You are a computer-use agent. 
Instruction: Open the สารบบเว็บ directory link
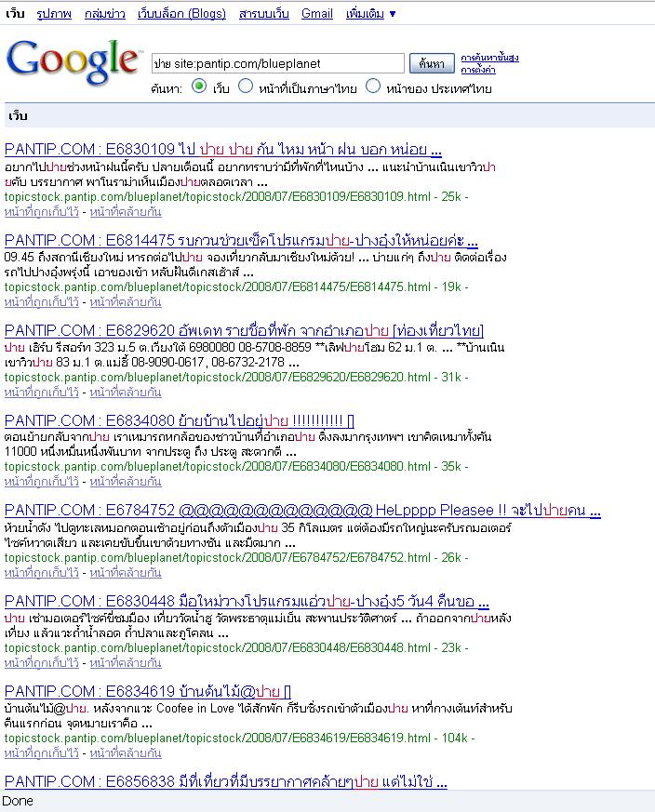click(263, 13)
